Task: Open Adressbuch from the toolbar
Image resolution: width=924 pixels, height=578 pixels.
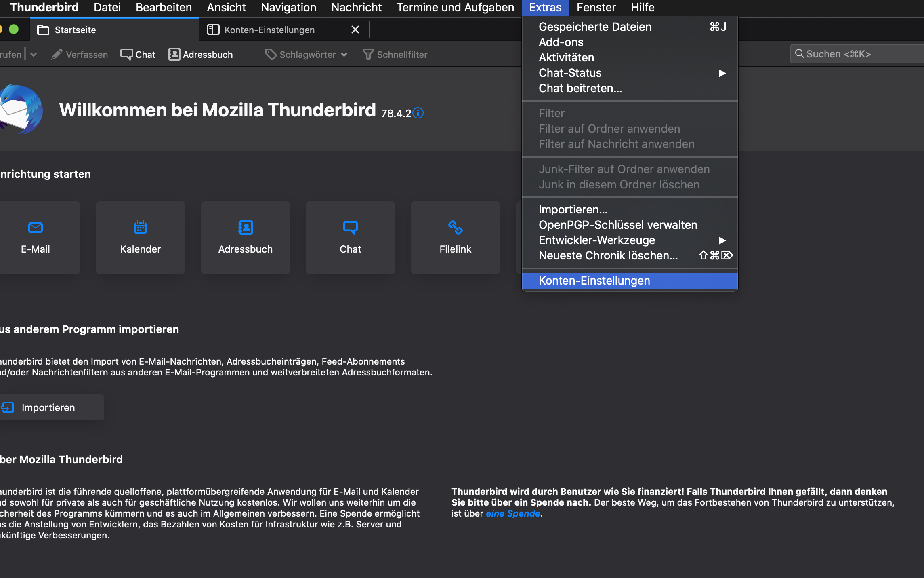Action: 200,54
